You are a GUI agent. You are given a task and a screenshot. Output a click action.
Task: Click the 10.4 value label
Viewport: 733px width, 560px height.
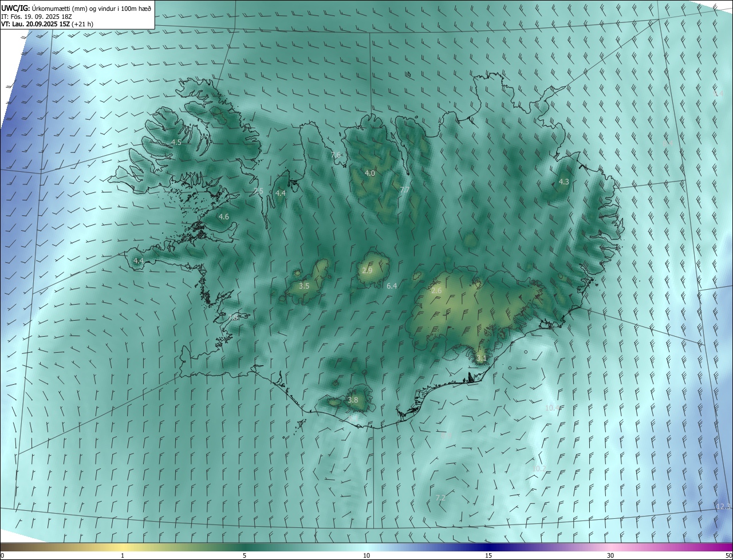point(552,408)
